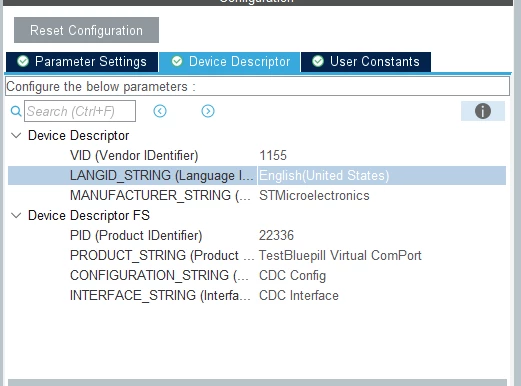Click the magnifier search icon

tap(16, 111)
